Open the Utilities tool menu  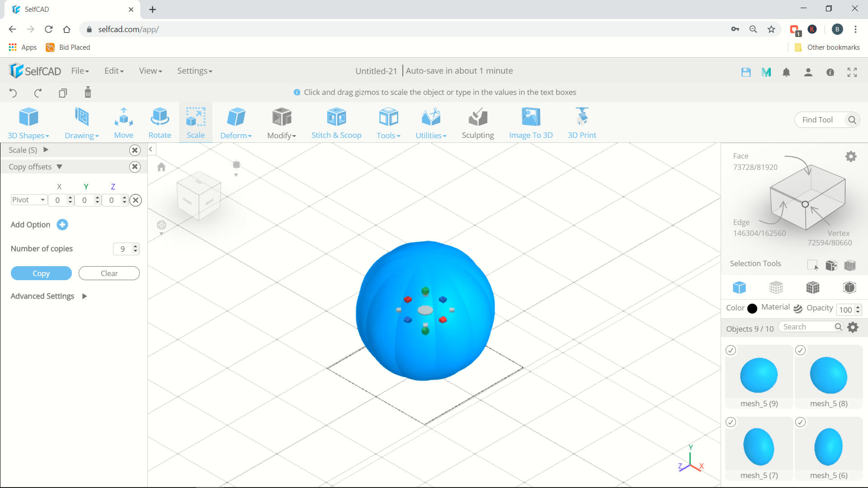[431, 123]
